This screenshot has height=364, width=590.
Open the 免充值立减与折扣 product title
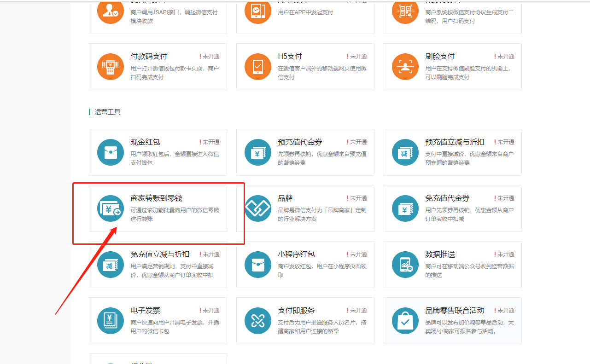click(x=160, y=254)
